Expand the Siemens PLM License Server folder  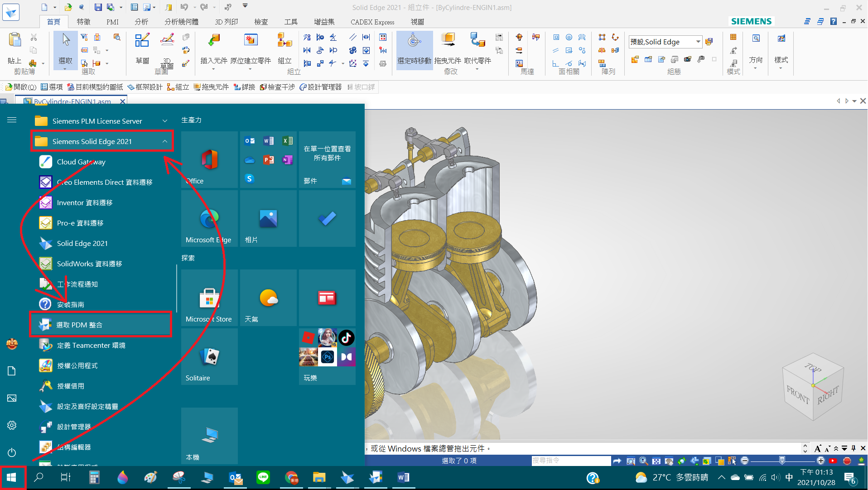pyautogui.click(x=165, y=121)
